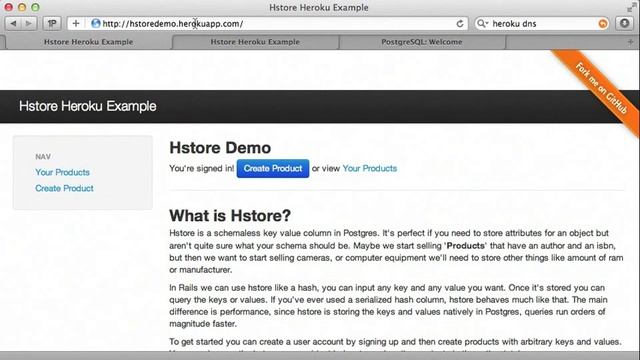Open a new tab with the plus button
The height and width of the screenshot is (360, 640).
click(630, 42)
